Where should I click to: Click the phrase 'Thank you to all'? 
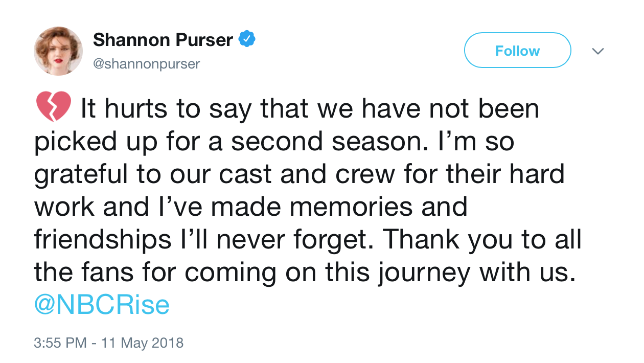tap(481, 240)
